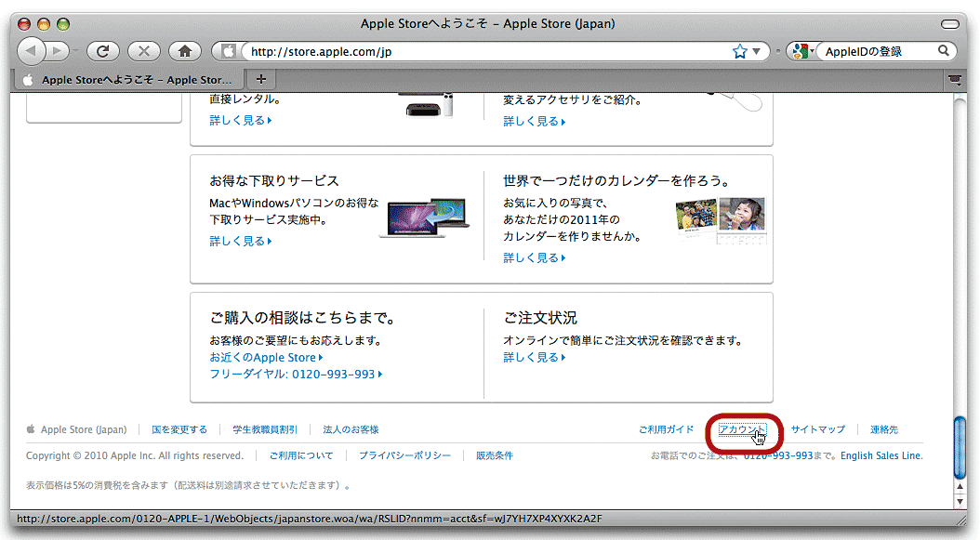
Task: Click ご購入の相談はこちらまで heading
Action: (302, 318)
